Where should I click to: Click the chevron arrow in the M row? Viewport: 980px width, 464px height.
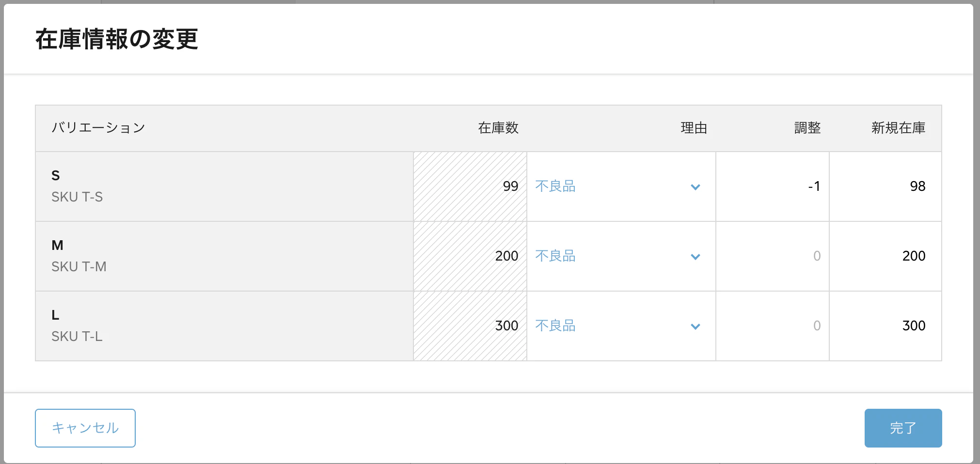tap(695, 257)
